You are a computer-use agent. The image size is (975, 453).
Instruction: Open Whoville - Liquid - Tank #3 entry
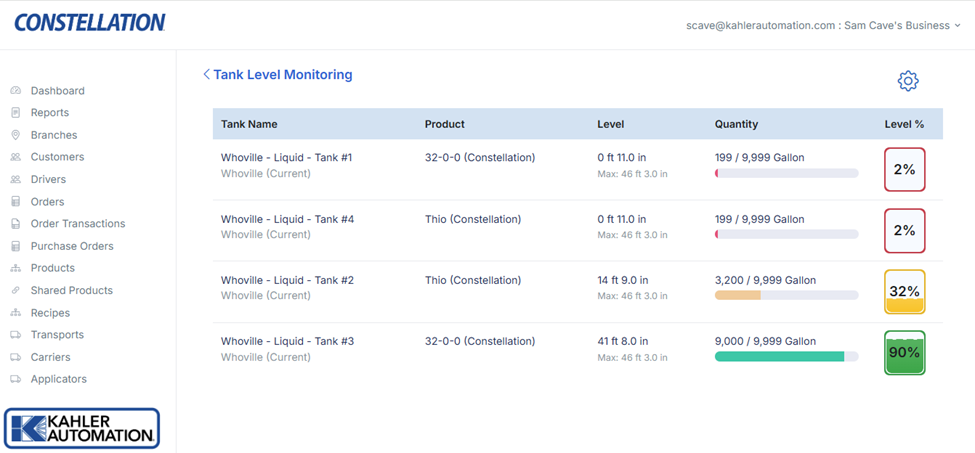pos(287,342)
